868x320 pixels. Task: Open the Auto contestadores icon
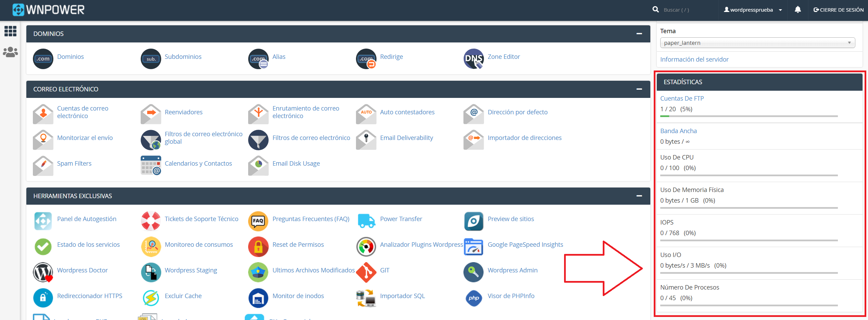point(366,114)
